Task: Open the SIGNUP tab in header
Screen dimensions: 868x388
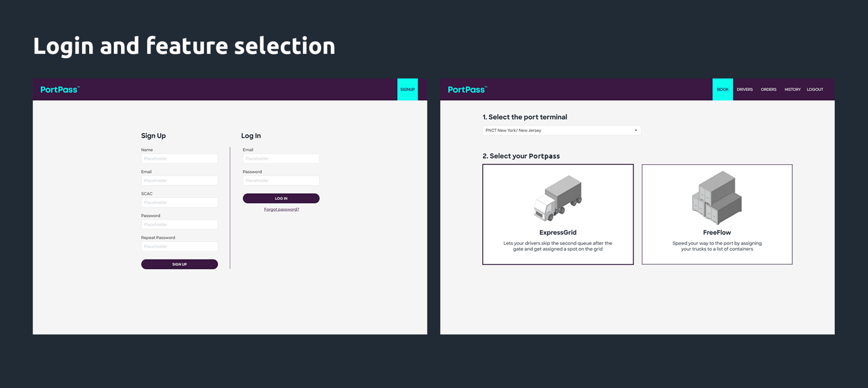Action: point(407,89)
